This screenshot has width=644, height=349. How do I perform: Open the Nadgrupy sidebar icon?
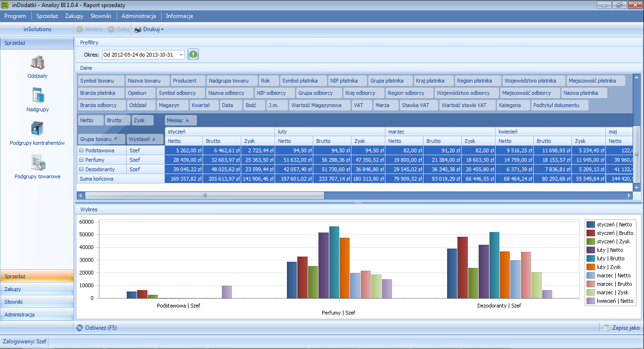(37, 95)
